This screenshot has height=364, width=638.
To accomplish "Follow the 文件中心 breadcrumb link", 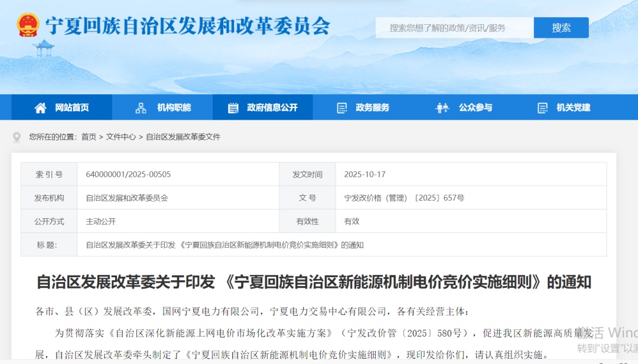I will (x=121, y=137).
